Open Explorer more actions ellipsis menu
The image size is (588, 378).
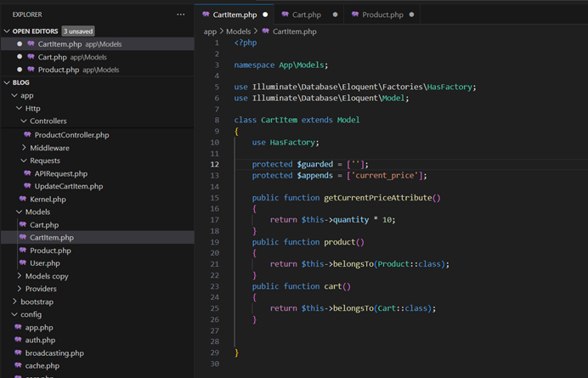[x=180, y=14]
